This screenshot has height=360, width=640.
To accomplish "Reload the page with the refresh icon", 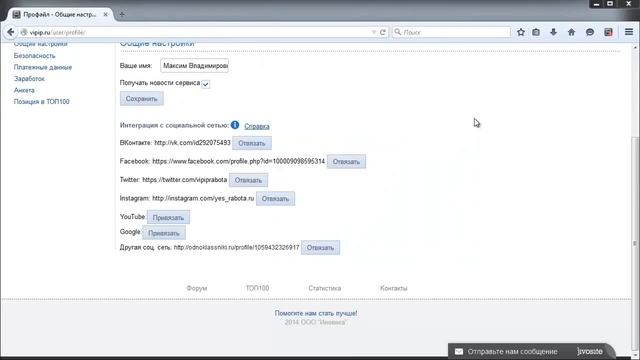I will (x=382, y=32).
